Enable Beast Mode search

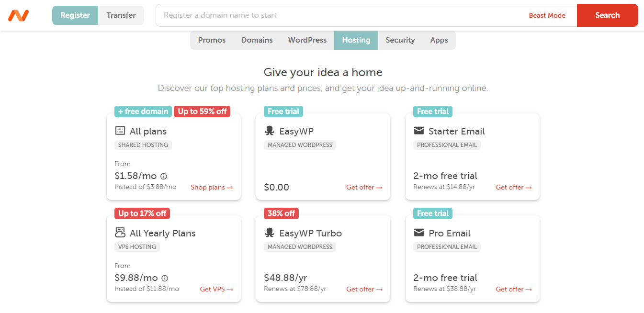pyautogui.click(x=547, y=15)
